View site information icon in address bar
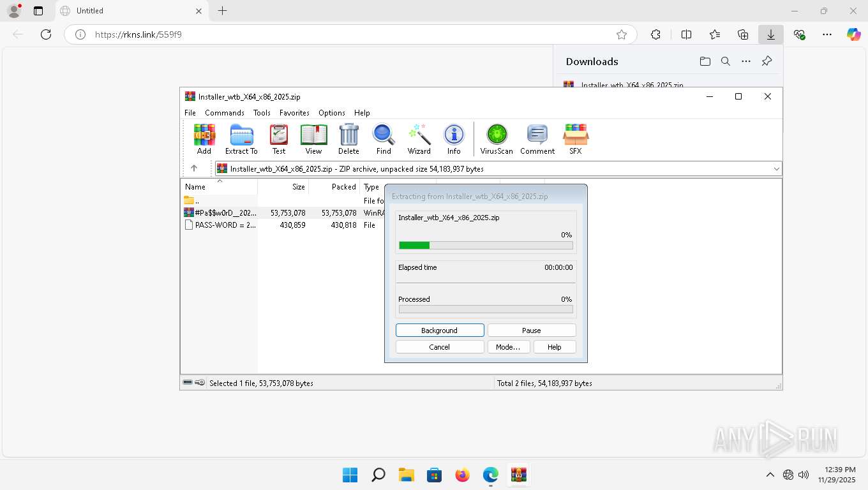This screenshot has height=490, width=868. pos(80,34)
